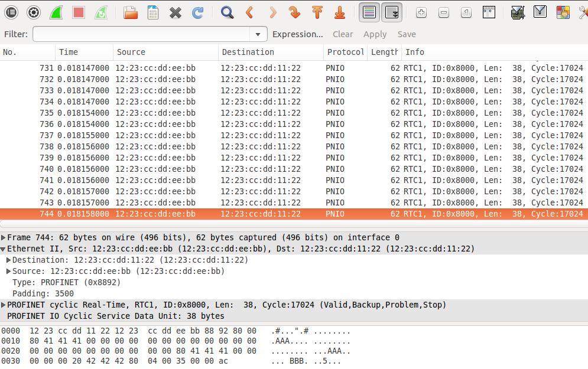Open capture options gear icon
The image size is (588, 369).
tap(33, 12)
